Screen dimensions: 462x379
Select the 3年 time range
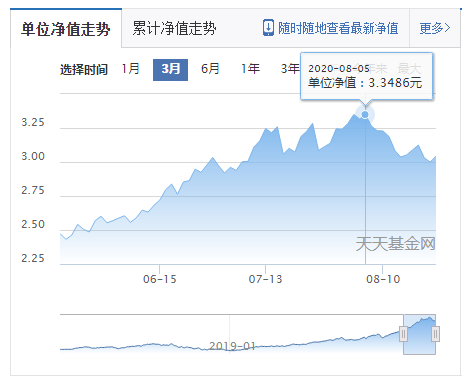tap(290, 69)
